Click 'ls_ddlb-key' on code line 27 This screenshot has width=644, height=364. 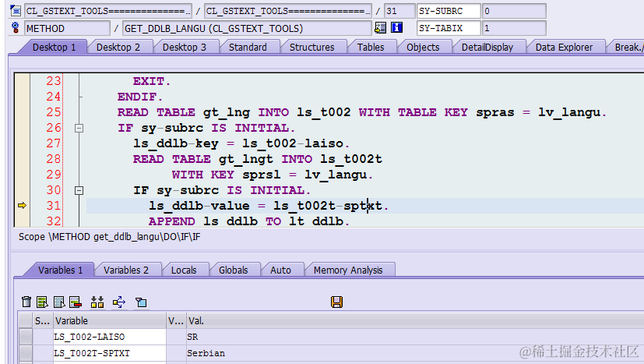tap(176, 143)
